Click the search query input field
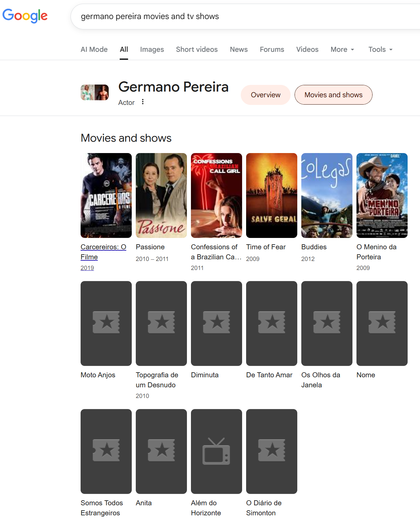The image size is (420, 521). click(245, 16)
